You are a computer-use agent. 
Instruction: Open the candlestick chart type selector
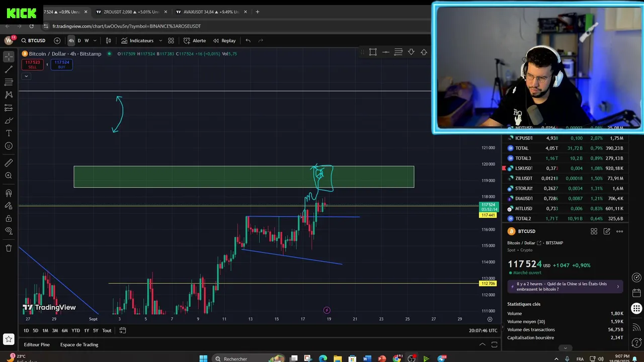[108, 41]
